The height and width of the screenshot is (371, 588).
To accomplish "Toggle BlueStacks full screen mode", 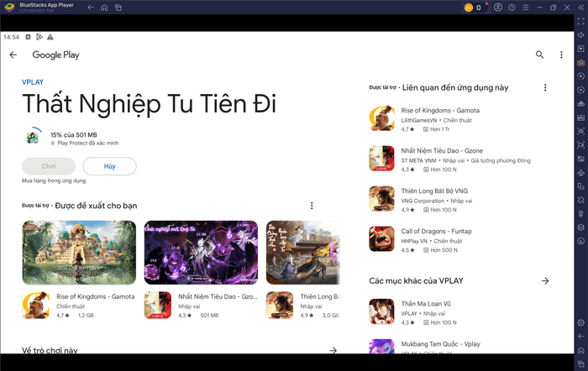I will click(x=581, y=21).
